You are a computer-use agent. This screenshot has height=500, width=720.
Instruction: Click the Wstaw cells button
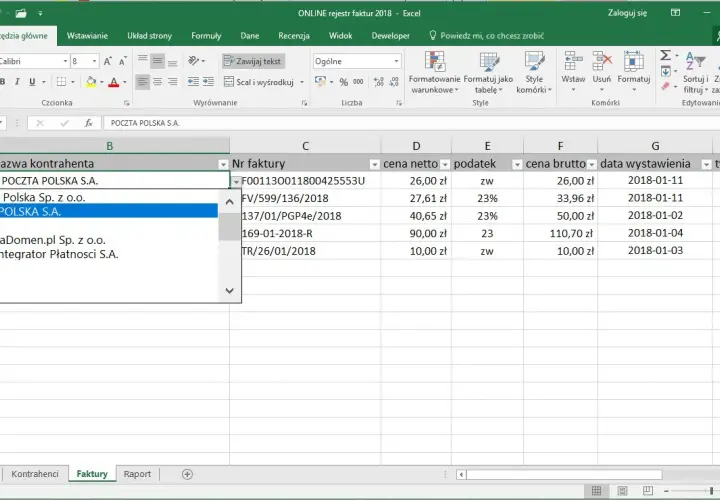coord(573,71)
